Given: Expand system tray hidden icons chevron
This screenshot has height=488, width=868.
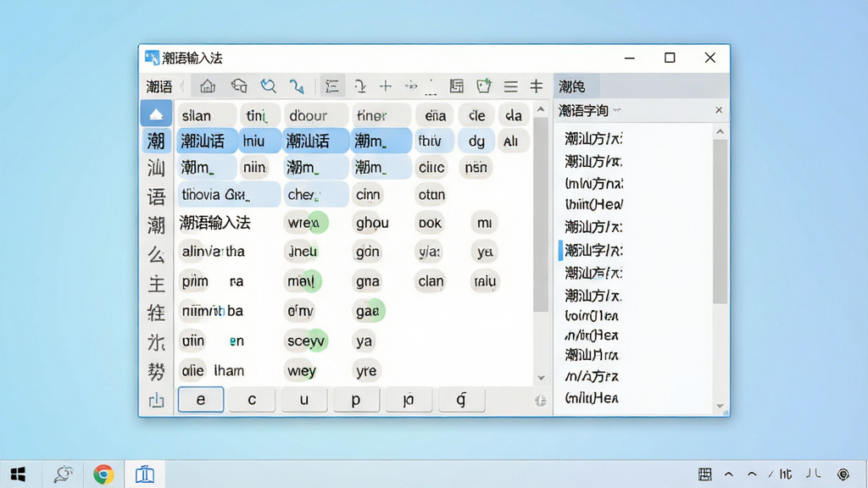Looking at the screenshot, I should 728,474.
